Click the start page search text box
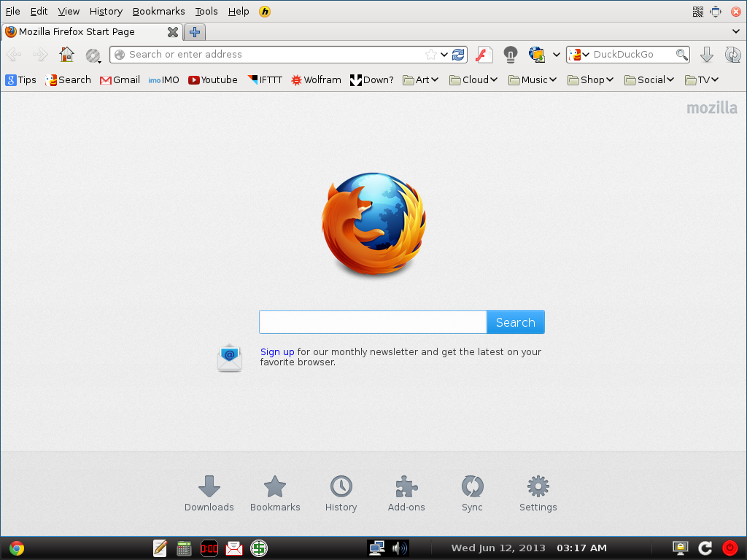The image size is (747, 560). 373,322
